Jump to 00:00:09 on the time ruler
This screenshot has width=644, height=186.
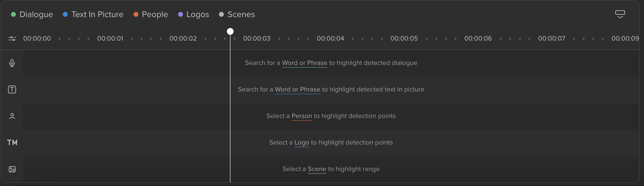(x=625, y=38)
